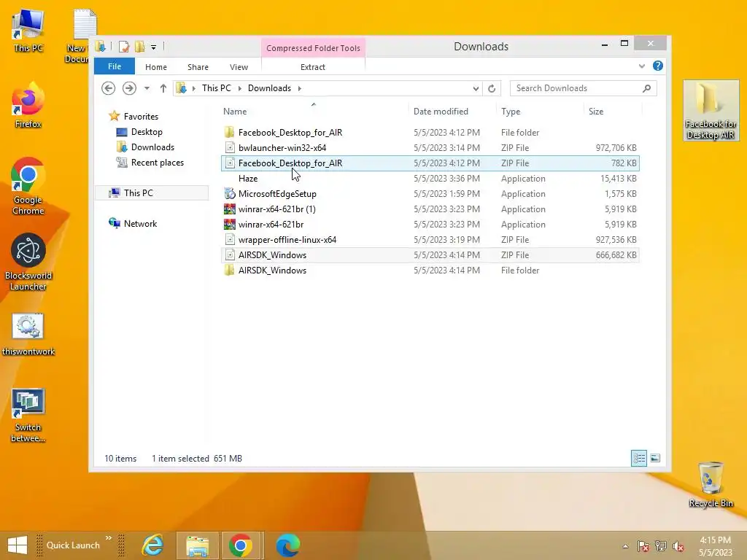Select Firefox desktop shortcut

(x=28, y=106)
